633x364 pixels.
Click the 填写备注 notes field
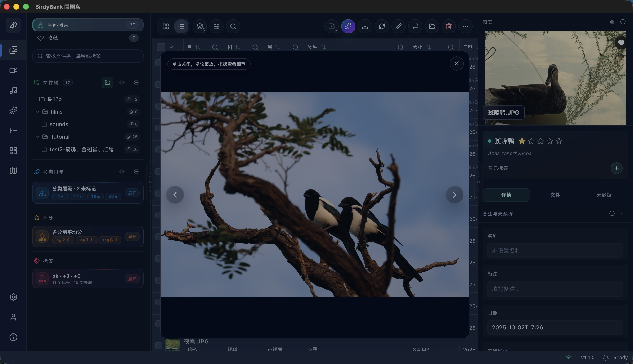pyautogui.click(x=555, y=289)
